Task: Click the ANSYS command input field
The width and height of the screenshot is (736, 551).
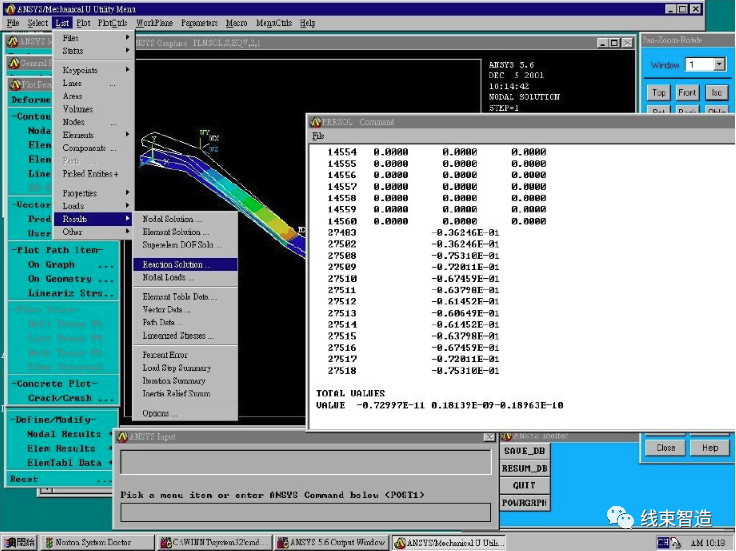Action: 306,513
